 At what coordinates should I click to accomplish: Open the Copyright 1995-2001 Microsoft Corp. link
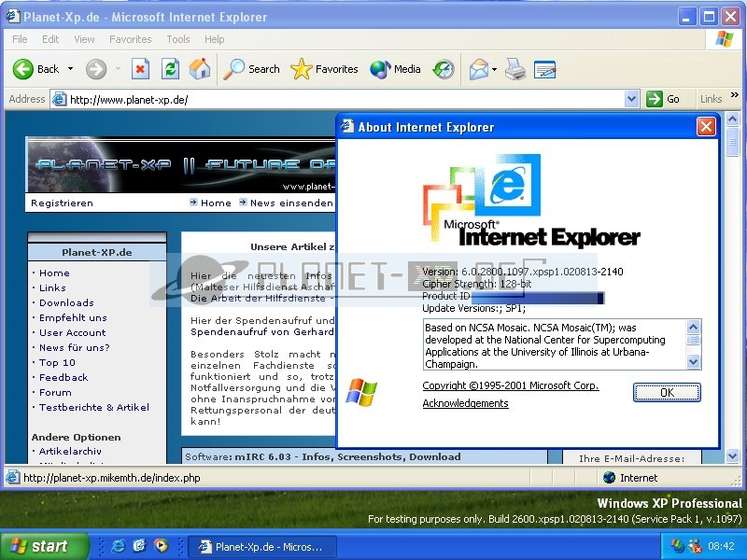(x=510, y=385)
